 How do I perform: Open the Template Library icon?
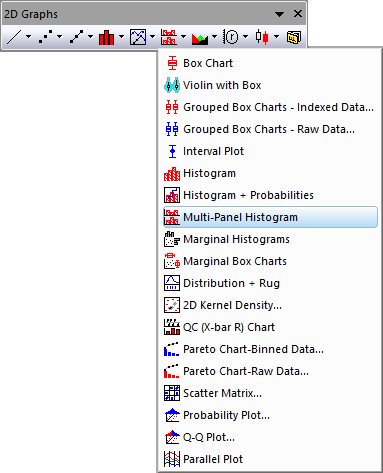click(294, 37)
